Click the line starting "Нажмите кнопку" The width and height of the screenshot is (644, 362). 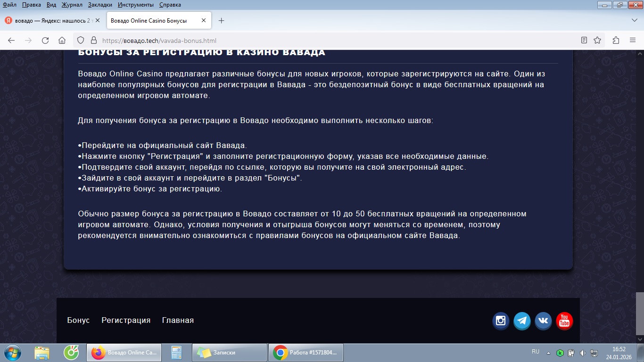tap(283, 156)
